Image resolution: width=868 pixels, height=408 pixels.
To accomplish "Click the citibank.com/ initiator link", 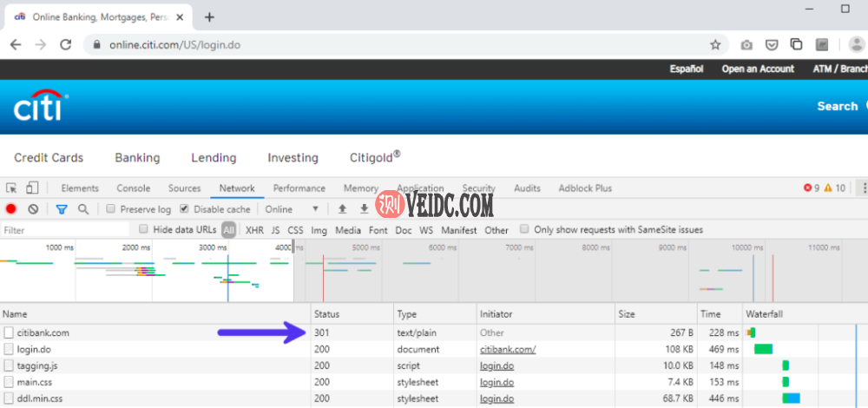I will (x=508, y=349).
